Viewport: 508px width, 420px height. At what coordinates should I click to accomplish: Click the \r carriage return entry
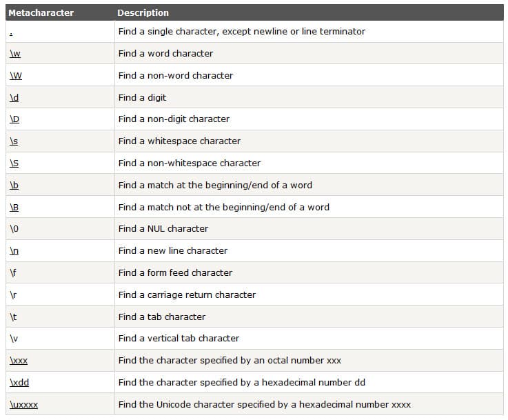(13, 295)
